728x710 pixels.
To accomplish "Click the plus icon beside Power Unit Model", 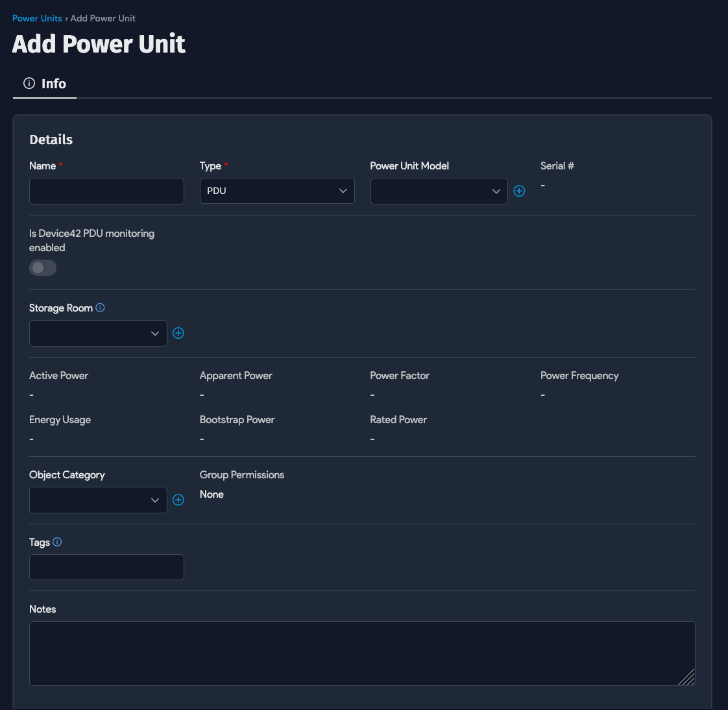I will (519, 191).
